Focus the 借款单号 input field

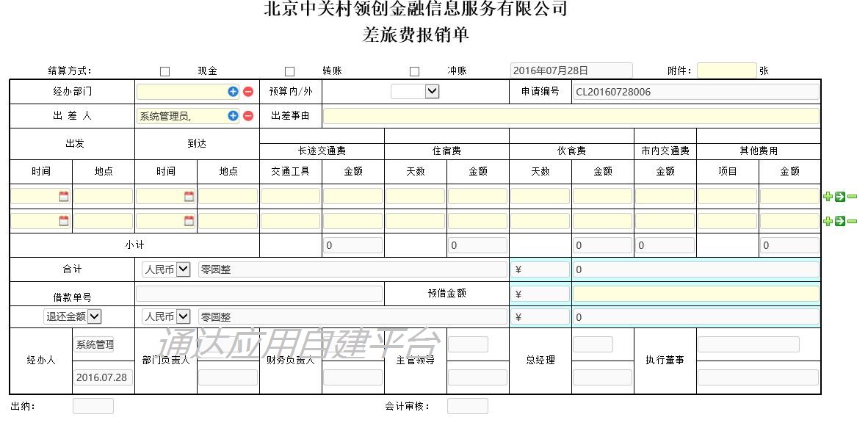(259, 294)
